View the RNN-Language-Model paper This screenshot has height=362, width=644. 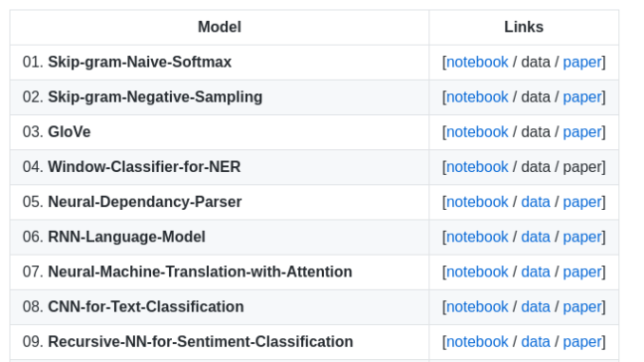(582, 237)
